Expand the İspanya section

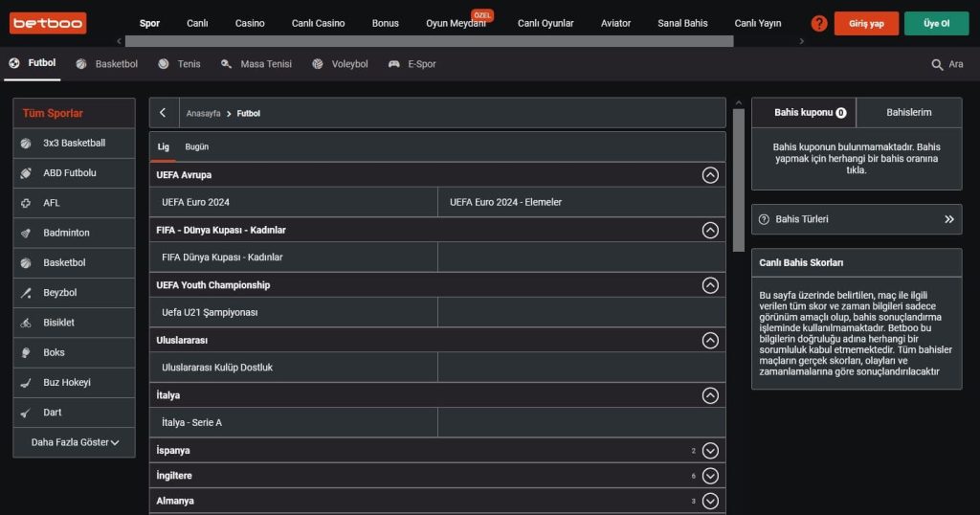click(x=710, y=450)
